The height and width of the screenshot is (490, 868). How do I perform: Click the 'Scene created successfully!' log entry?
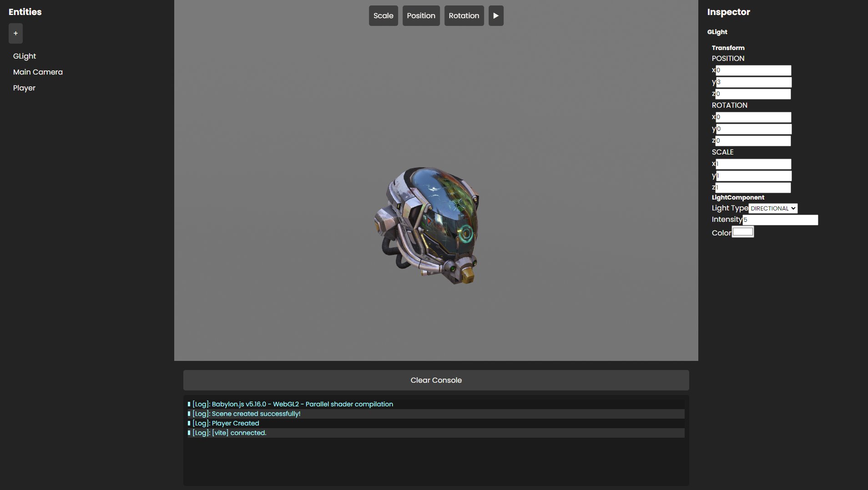click(x=436, y=414)
